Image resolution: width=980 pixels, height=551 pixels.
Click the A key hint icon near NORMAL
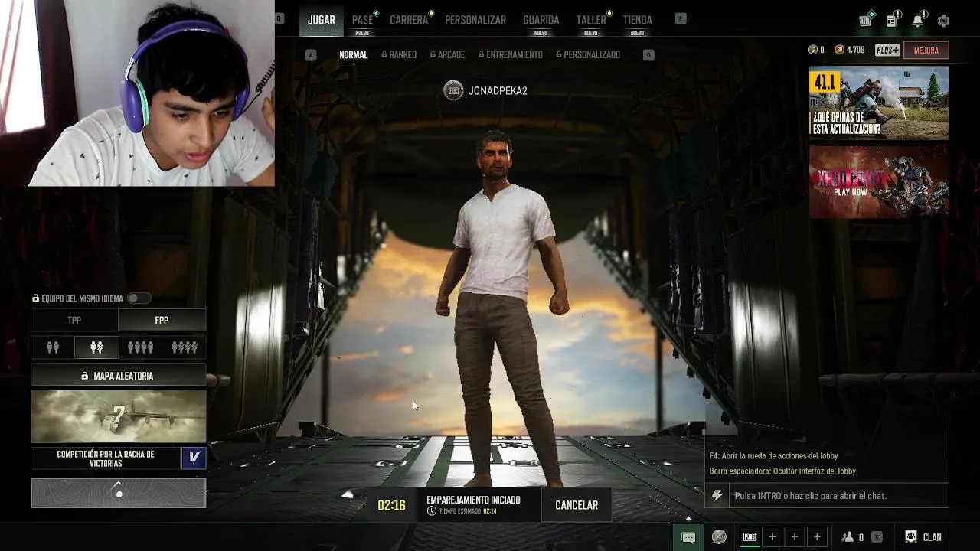click(x=311, y=55)
